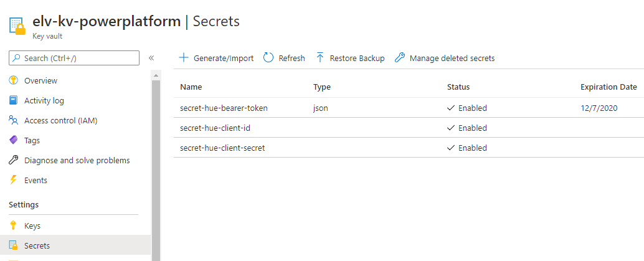Click the Refresh button label
The height and width of the screenshot is (261, 644).
click(x=291, y=58)
